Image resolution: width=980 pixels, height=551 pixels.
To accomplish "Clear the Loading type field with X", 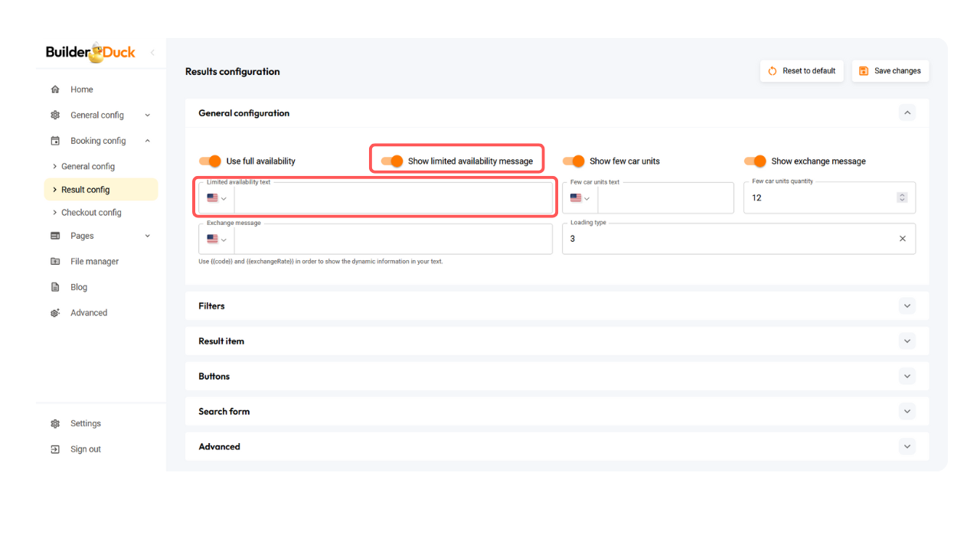I will click(902, 239).
